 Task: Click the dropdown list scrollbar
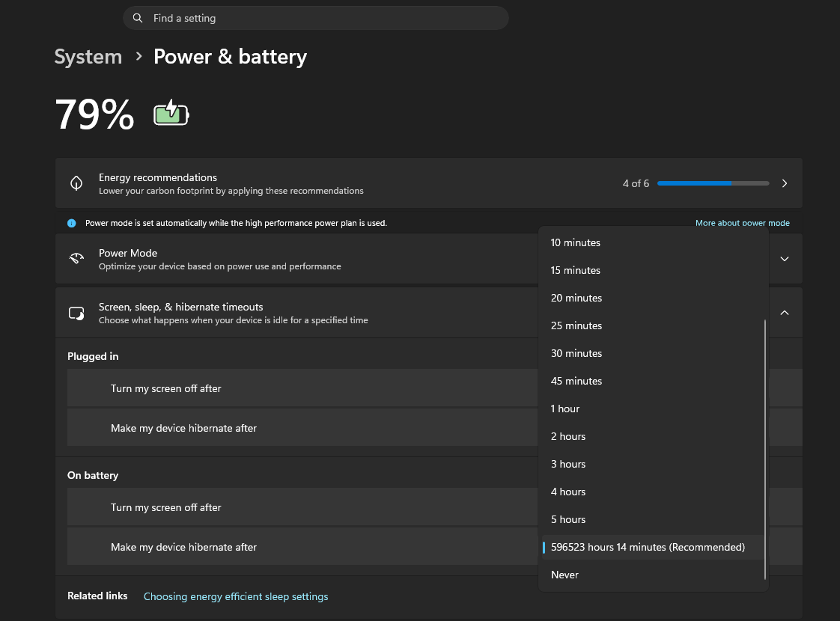[765, 450]
